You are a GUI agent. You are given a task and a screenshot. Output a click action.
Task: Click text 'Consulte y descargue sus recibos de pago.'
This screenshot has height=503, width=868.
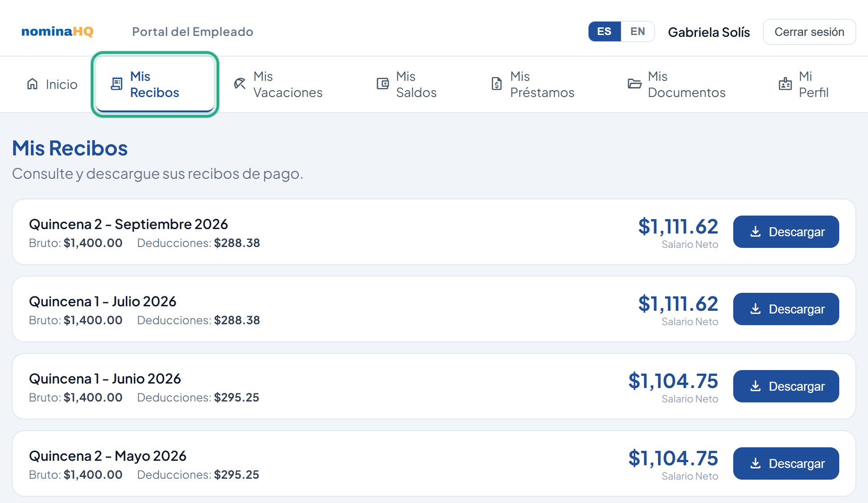coord(158,174)
